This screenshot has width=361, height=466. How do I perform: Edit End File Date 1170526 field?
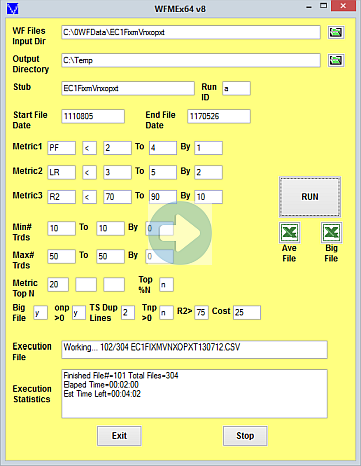pos(219,116)
